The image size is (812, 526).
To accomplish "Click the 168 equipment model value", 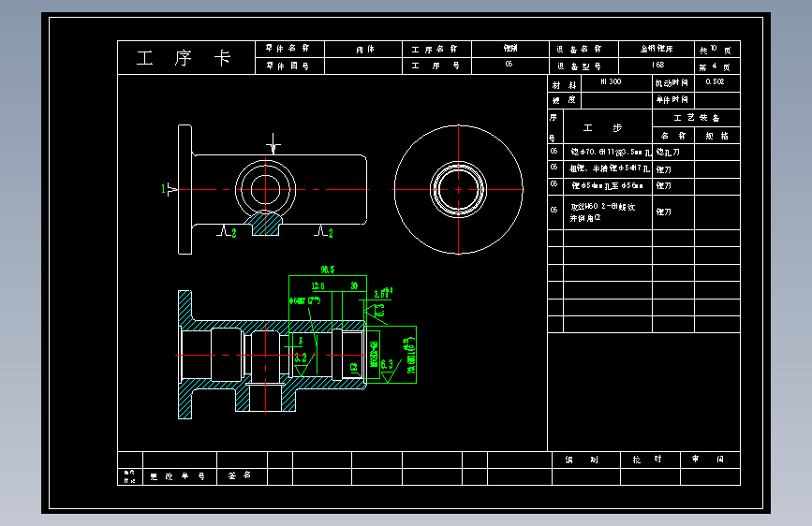I will 657,65.
